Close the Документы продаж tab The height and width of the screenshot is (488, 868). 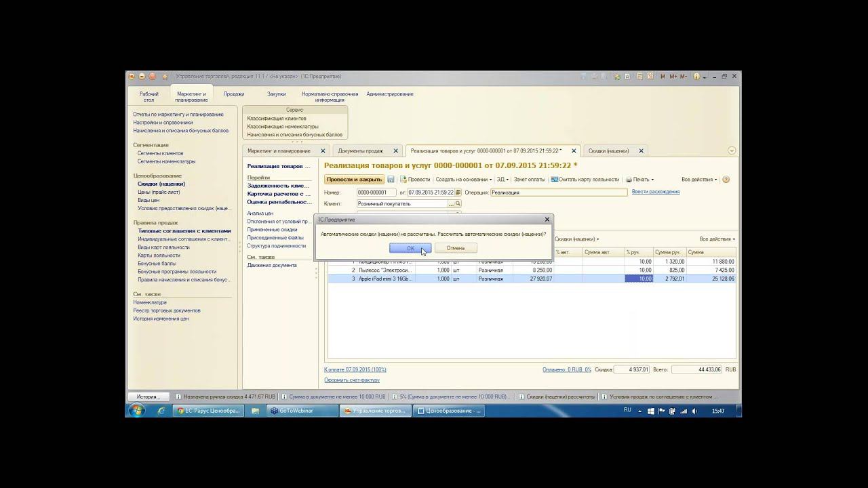pos(395,150)
